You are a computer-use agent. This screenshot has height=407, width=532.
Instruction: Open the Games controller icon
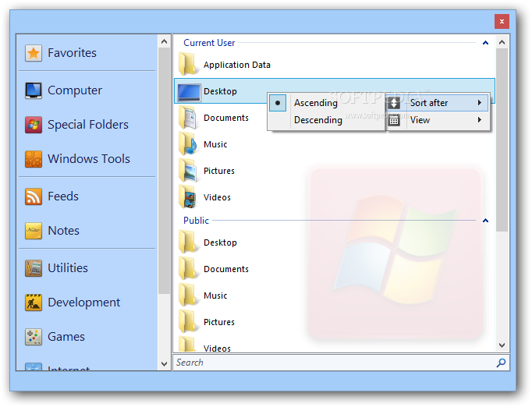[x=34, y=337]
